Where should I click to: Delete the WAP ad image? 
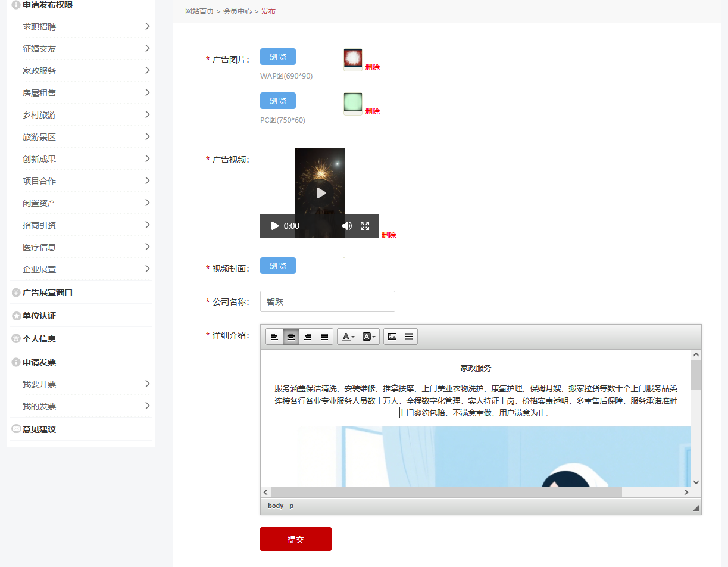(x=373, y=67)
